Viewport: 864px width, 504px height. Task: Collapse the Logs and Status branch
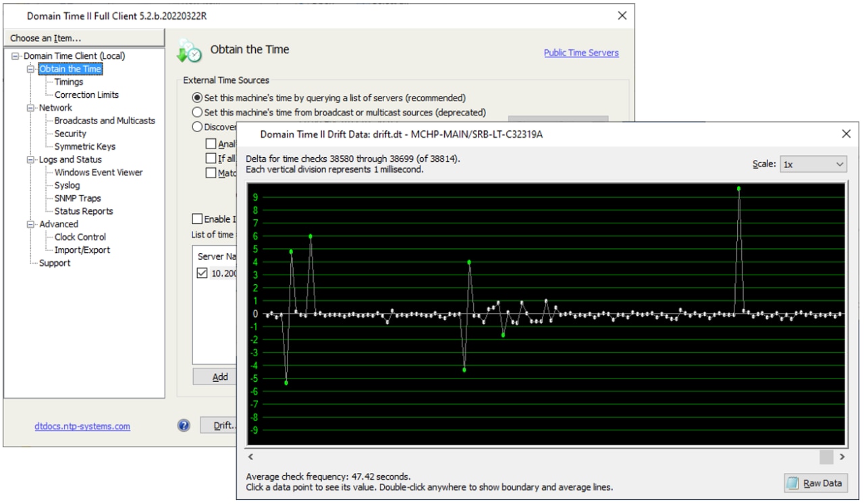coord(30,159)
